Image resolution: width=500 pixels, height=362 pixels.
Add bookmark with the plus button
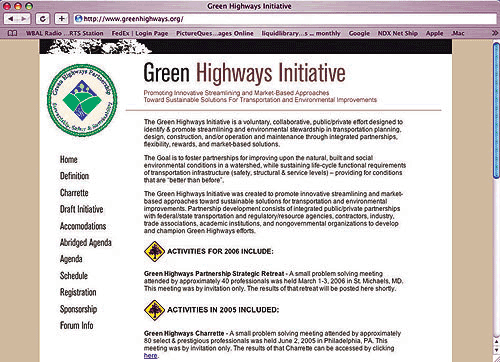click(x=62, y=19)
